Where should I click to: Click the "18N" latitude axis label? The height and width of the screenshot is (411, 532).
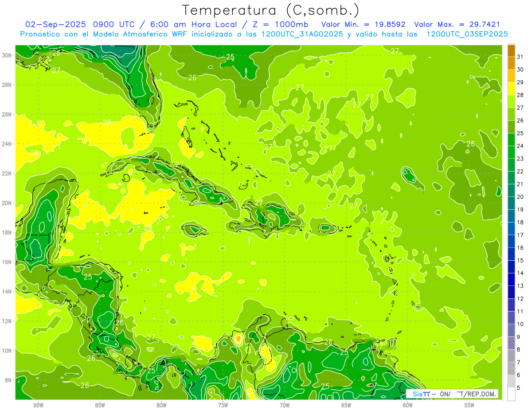click(7, 232)
